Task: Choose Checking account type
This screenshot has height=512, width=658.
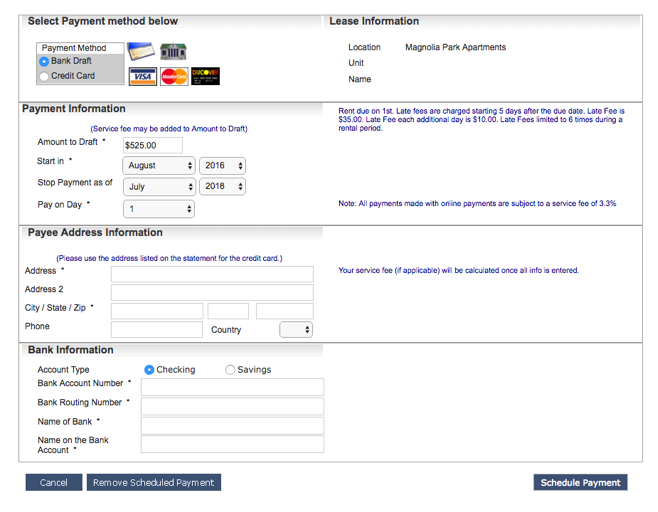Action: point(149,370)
